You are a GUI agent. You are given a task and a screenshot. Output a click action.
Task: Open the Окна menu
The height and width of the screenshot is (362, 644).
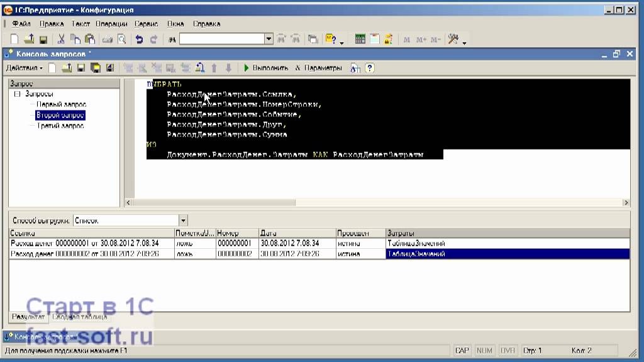click(x=175, y=24)
